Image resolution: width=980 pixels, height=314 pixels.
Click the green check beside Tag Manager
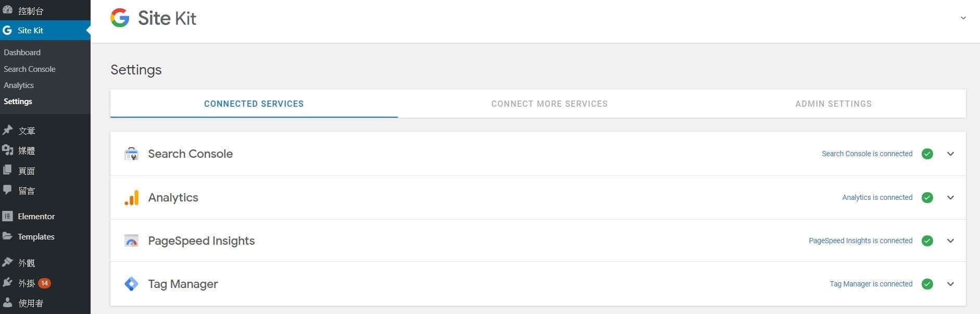point(927,284)
